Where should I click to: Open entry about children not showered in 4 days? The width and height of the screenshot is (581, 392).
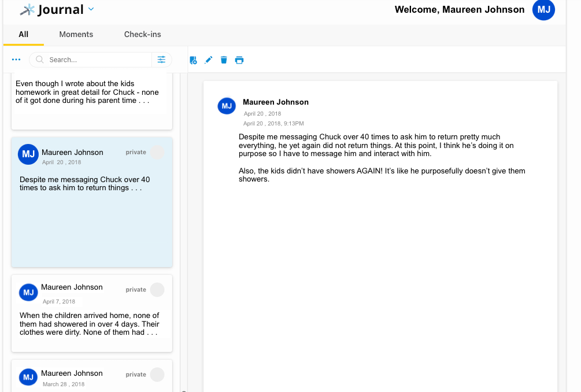point(91,313)
